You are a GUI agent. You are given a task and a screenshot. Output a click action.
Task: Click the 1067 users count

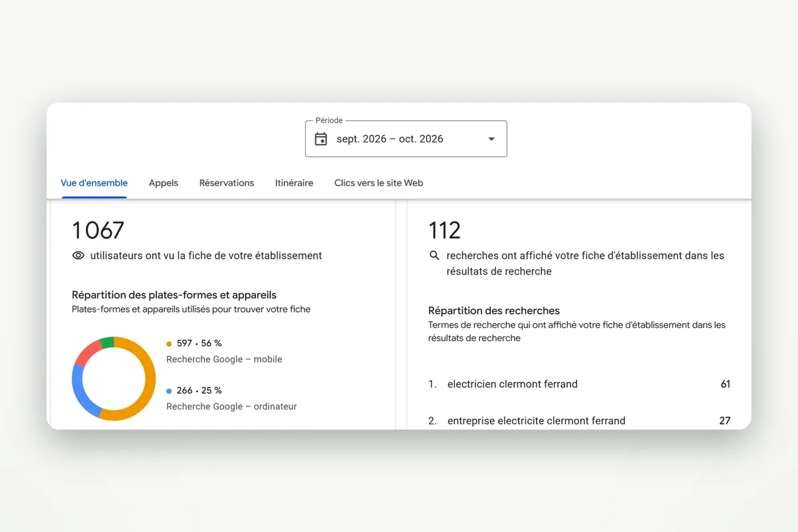98,230
